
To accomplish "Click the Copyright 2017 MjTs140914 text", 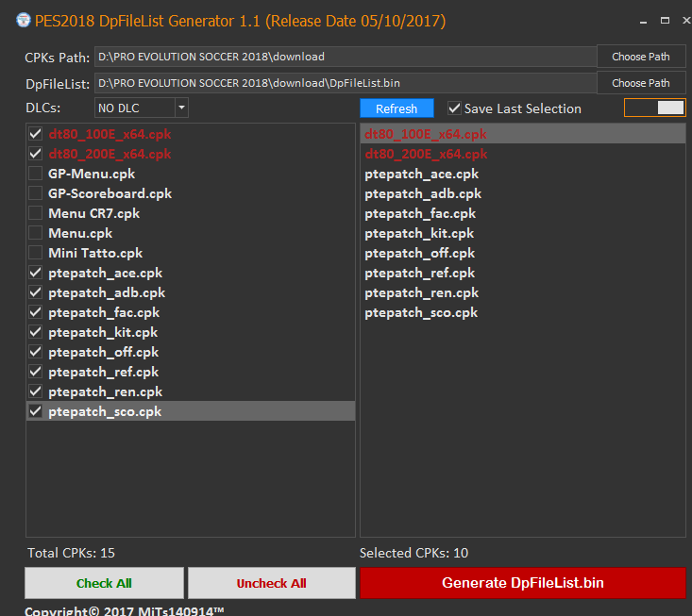I will pyautogui.click(x=125, y=610).
